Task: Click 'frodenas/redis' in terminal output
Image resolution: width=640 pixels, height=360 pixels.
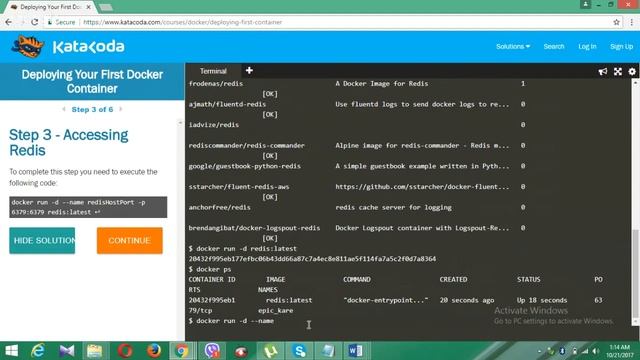Action: pos(216,84)
